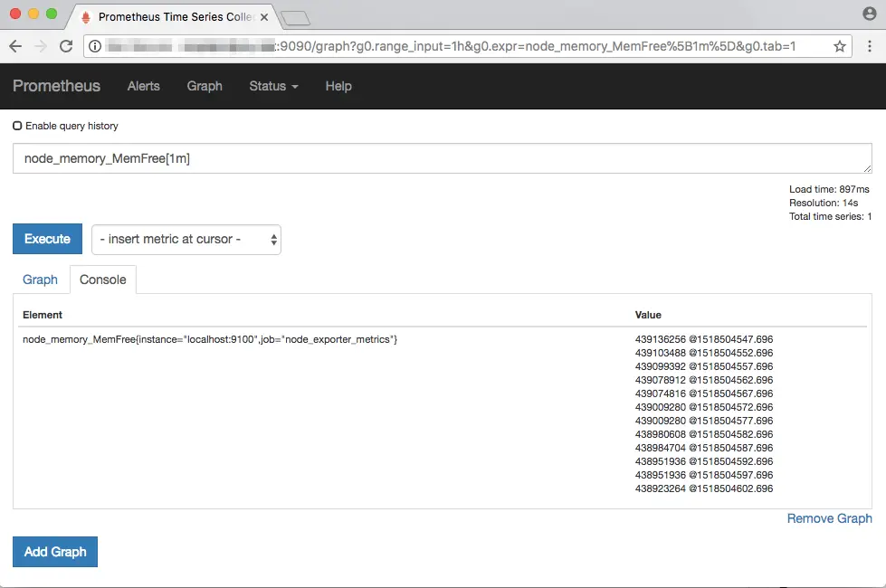This screenshot has width=886, height=588.
Task: Go back using browser back arrow
Action: tap(15, 46)
